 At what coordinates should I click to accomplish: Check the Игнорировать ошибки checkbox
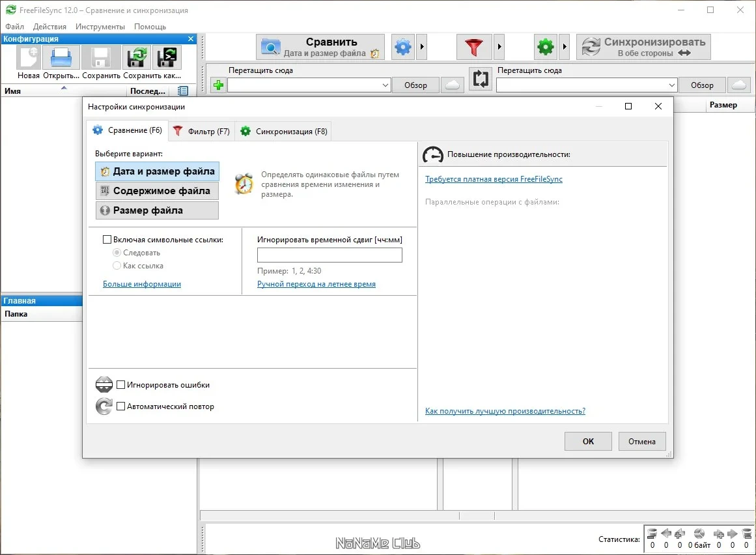tap(121, 384)
